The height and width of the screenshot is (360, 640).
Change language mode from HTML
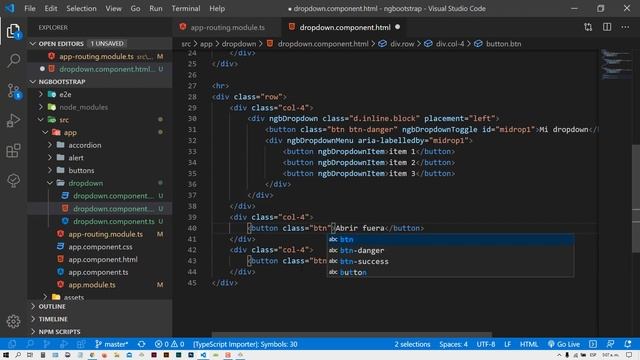tap(529, 344)
